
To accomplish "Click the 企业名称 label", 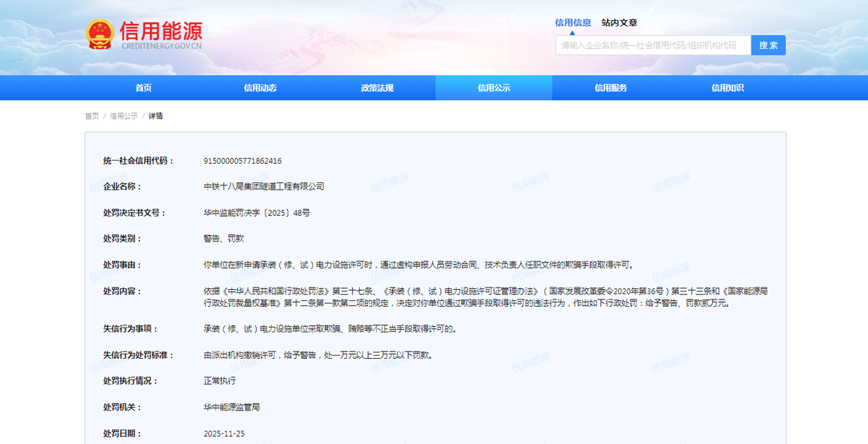I will click(122, 187).
